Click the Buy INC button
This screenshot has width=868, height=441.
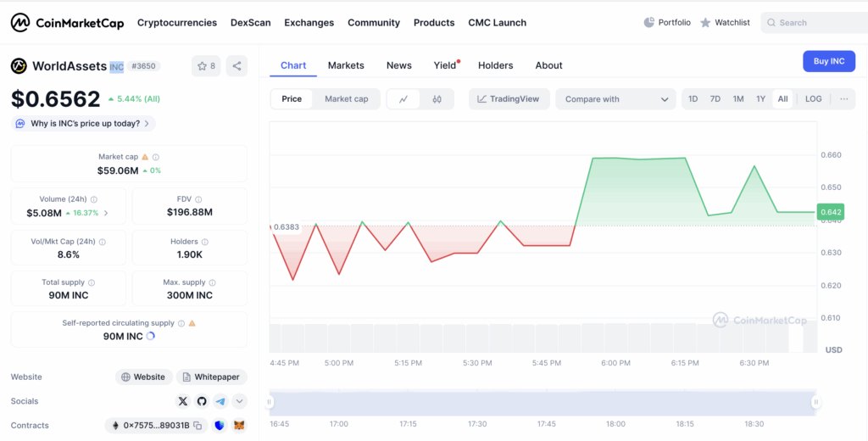point(828,61)
